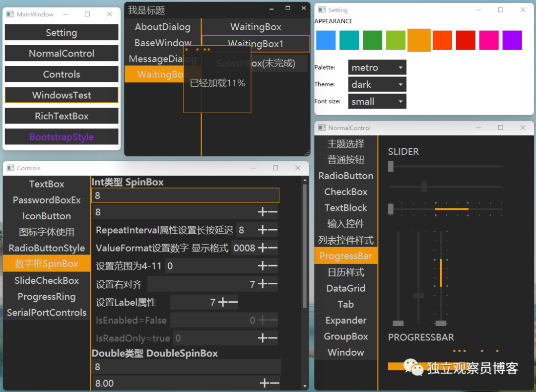Image resolution: width=536 pixels, height=392 pixels.
Task: Select 主题选择 in NormalControl sidebar
Action: click(x=346, y=143)
